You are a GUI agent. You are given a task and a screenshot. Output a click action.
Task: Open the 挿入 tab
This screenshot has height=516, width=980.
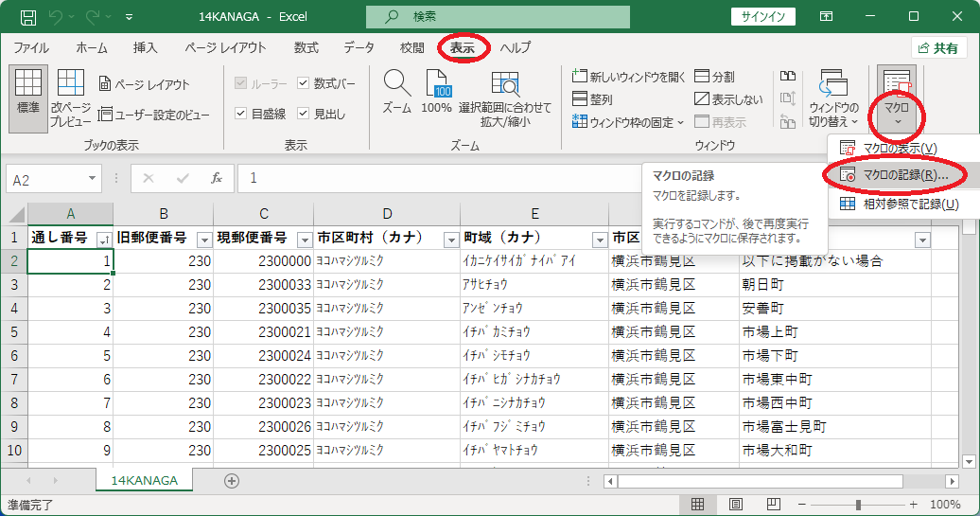point(145,47)
